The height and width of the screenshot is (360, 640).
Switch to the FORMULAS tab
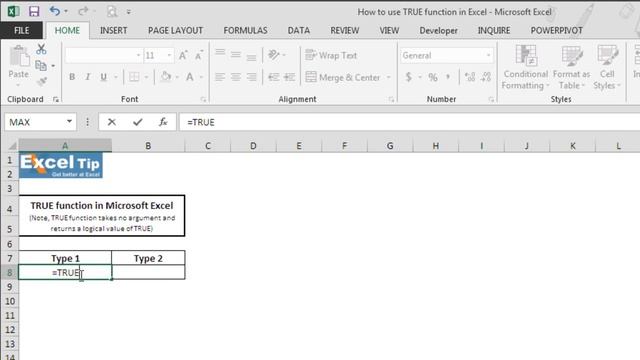click(x=245, y=31)
